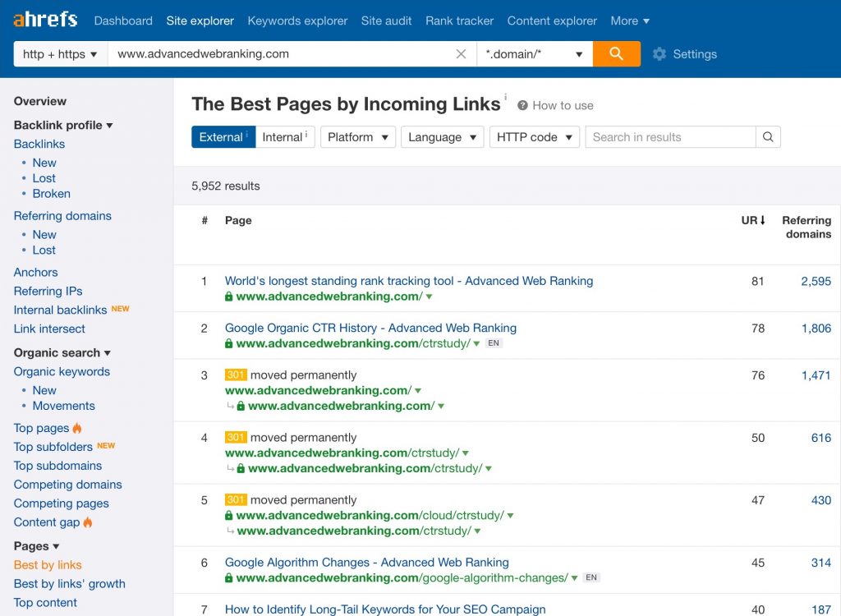Open the Link intersect report
Image resolution: width=841 pixels, height=616 pixels.
click(x=49, y=329)
